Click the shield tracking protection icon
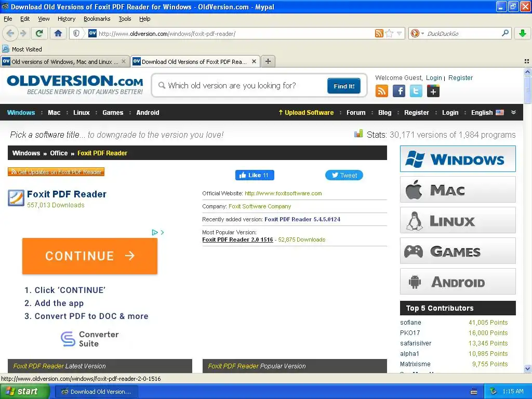This screenshot has height=399, width=532. pos(76,33)
